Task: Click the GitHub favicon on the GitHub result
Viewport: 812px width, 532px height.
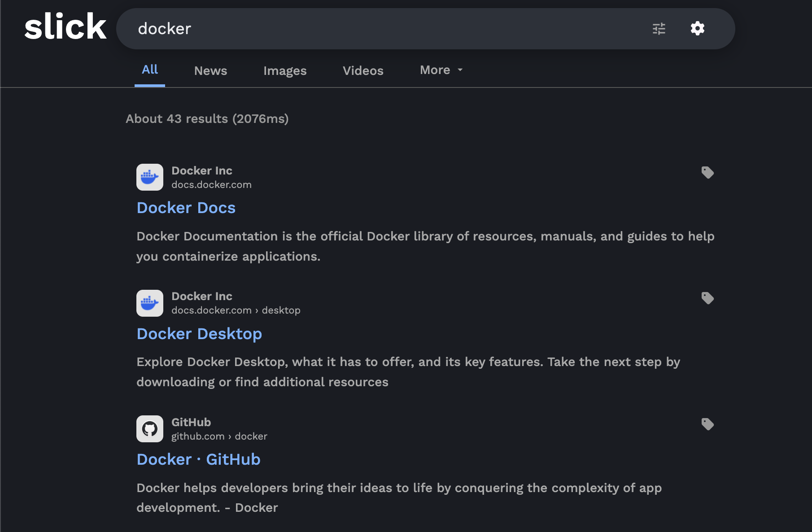Action: pos(149,428)
